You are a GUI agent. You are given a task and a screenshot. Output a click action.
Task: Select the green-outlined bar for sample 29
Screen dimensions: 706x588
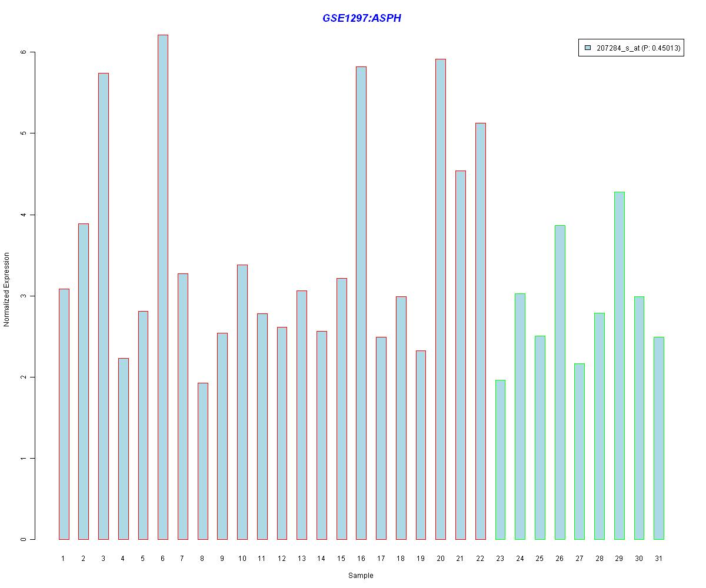tap(619, 366)
